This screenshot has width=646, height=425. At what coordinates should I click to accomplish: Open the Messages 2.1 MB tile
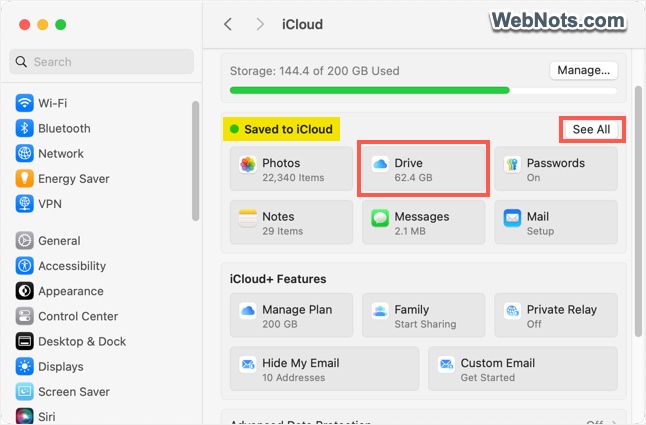click(x=424, y=222)
